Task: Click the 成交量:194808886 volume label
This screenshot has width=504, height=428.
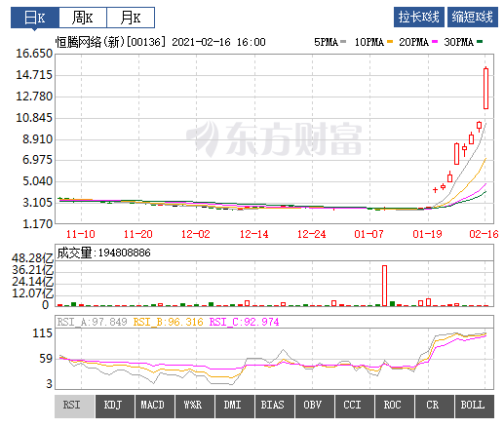Action: click(103, 253)
